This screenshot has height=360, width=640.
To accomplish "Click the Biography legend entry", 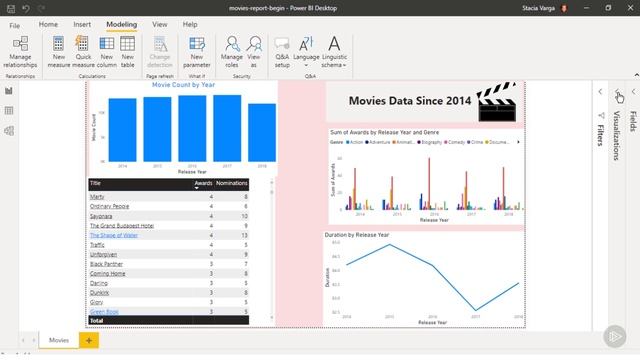I will pos(429,142).
